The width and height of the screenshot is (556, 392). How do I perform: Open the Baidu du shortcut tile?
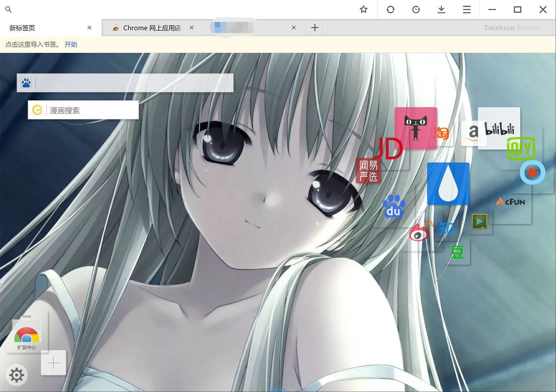pos(394,206)
